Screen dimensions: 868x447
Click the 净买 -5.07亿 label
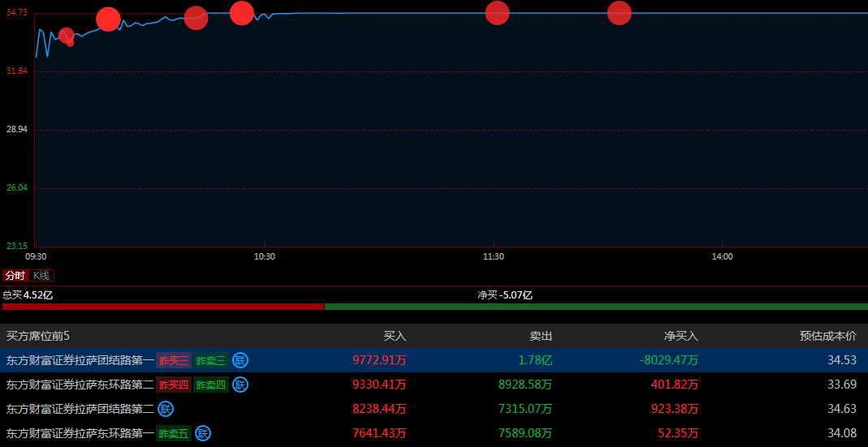point(505,294)
